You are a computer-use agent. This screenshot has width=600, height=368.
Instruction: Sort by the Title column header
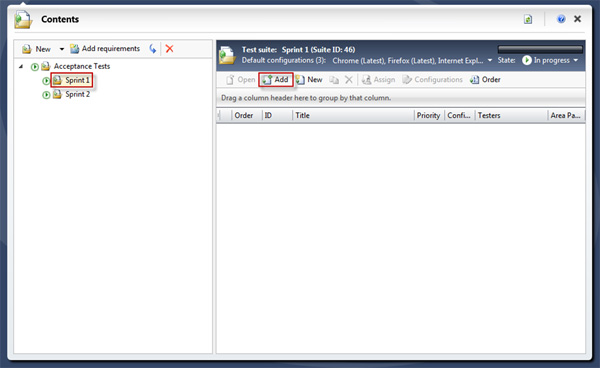coord(353,116)
